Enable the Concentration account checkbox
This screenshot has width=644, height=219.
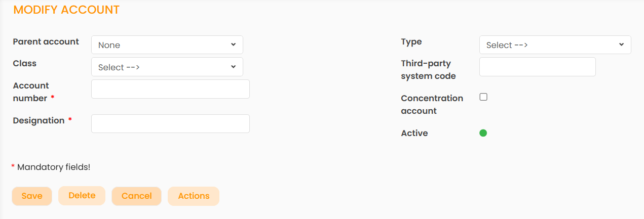pyautogui.click(x=483, y=97)
